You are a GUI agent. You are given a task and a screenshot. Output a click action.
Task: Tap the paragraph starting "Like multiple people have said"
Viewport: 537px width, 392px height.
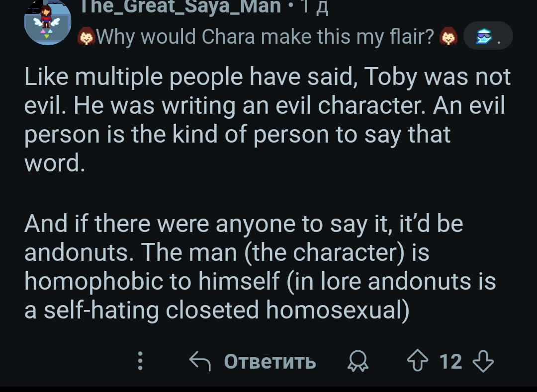[x=267, y=120]
